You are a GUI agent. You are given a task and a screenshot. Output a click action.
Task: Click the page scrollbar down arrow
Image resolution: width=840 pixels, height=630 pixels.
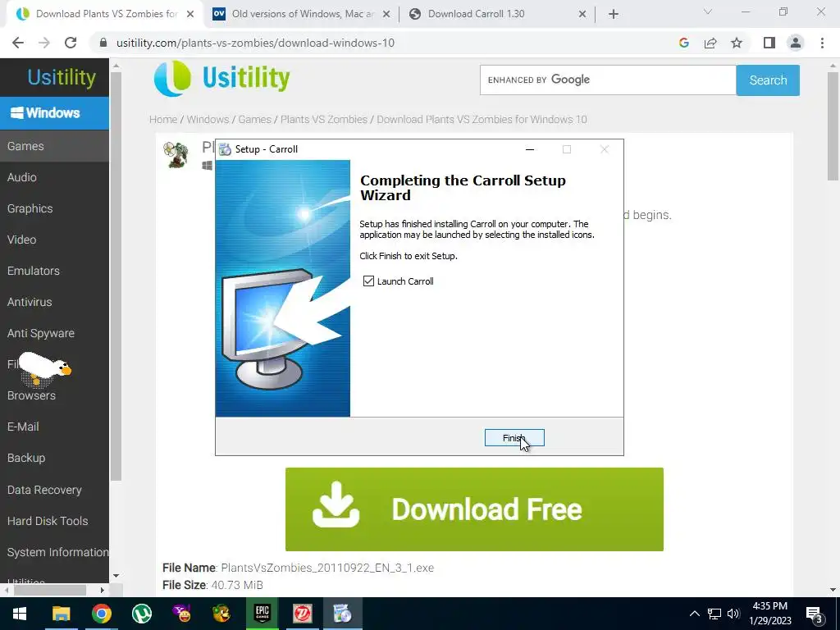833,590
